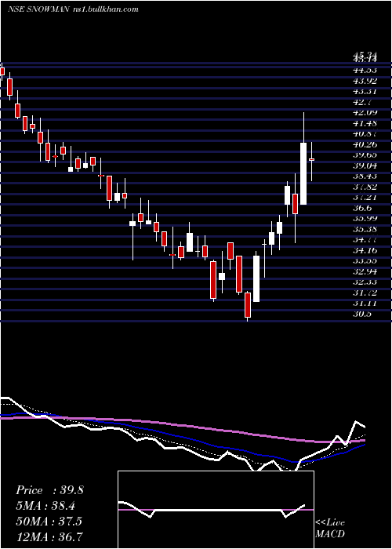
Task: Click the 32.94 price axis label
Action: [x=365, y=271]
